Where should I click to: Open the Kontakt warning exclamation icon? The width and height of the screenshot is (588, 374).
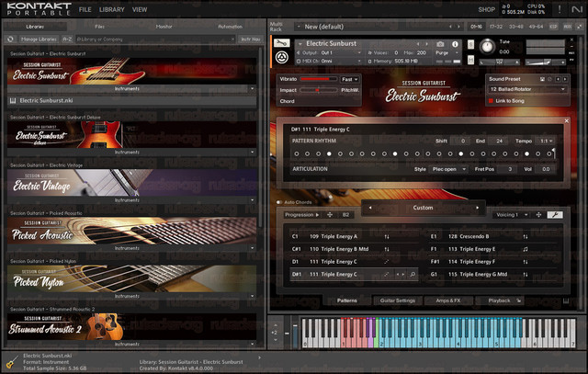coord(560,9)
